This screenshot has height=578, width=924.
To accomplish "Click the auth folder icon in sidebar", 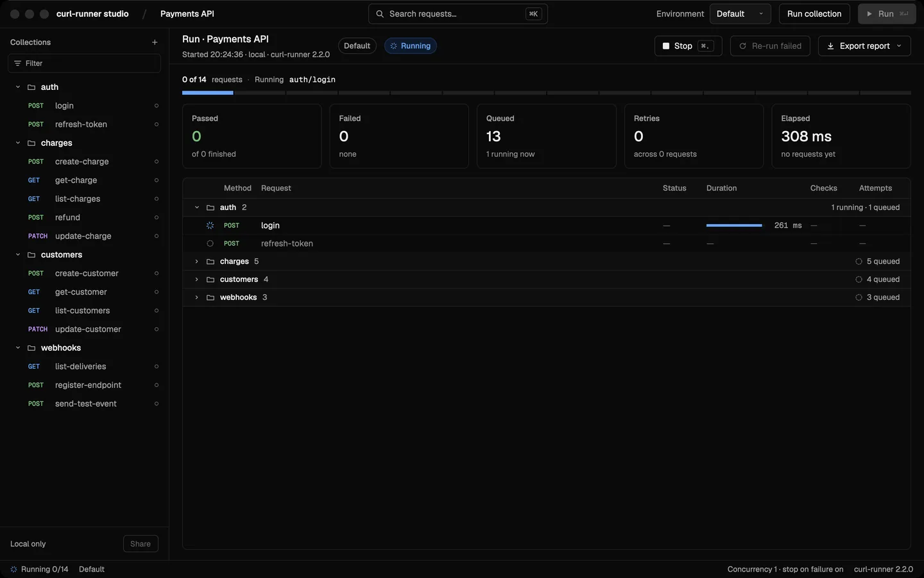I will click(x=31, y=87).
